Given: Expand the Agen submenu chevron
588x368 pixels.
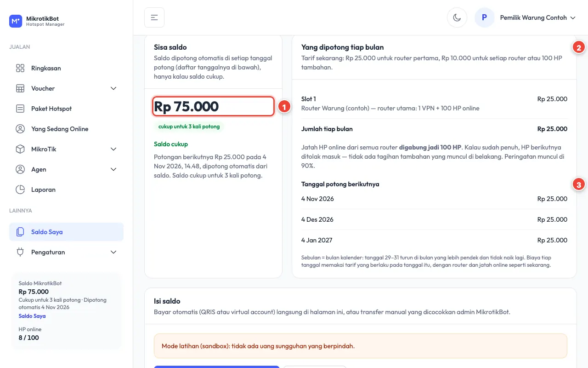Looking at the screenshot, I should 113,169.
